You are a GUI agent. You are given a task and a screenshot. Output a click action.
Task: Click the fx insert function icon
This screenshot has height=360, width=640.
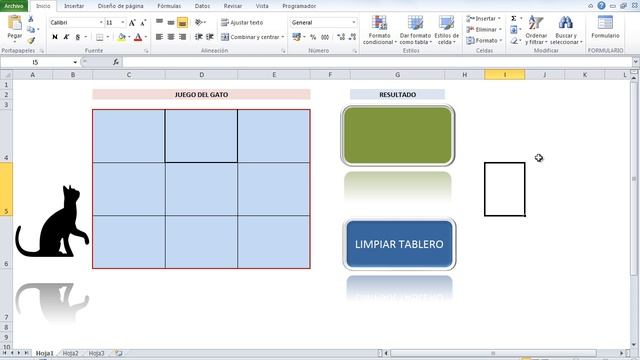click(116, 62)
